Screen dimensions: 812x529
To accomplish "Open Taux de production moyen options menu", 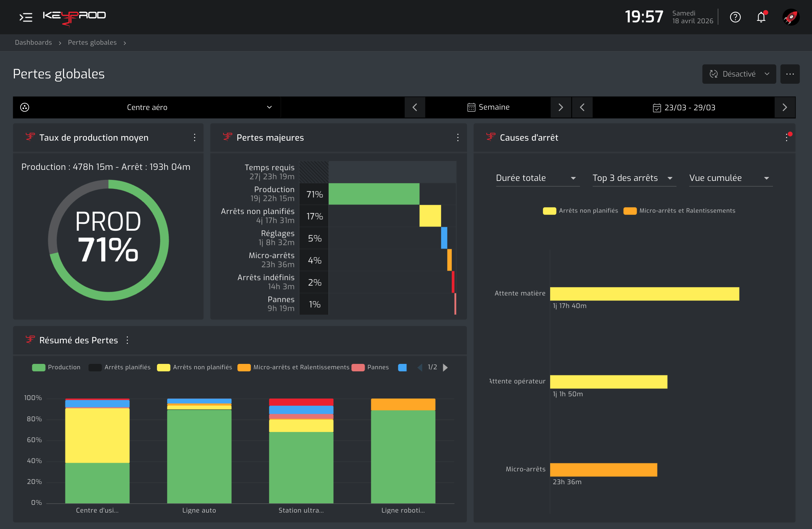I will 195,138.
